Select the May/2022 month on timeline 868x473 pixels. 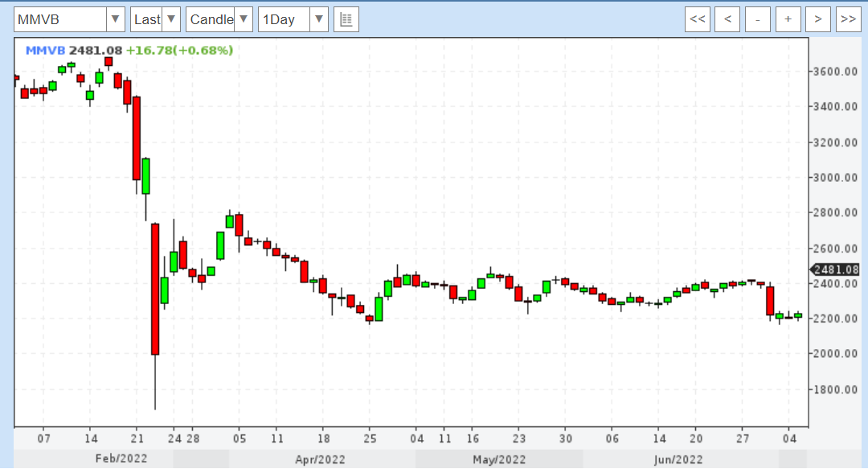(x=499, y=459)
